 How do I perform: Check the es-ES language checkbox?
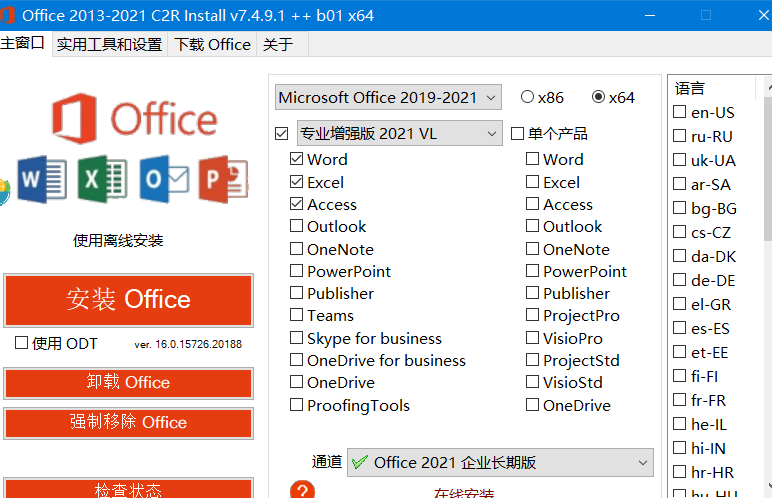click(679, 328)
